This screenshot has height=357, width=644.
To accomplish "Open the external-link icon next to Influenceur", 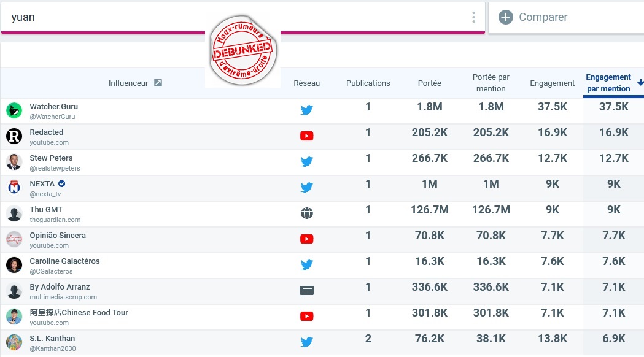I will pyautogui.click(x=158, y=83).
